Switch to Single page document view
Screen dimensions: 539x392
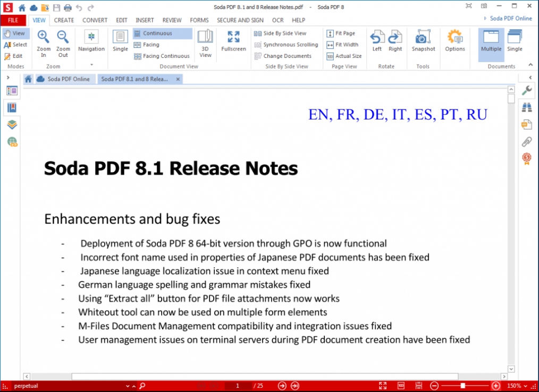click(x=120, y=42)
